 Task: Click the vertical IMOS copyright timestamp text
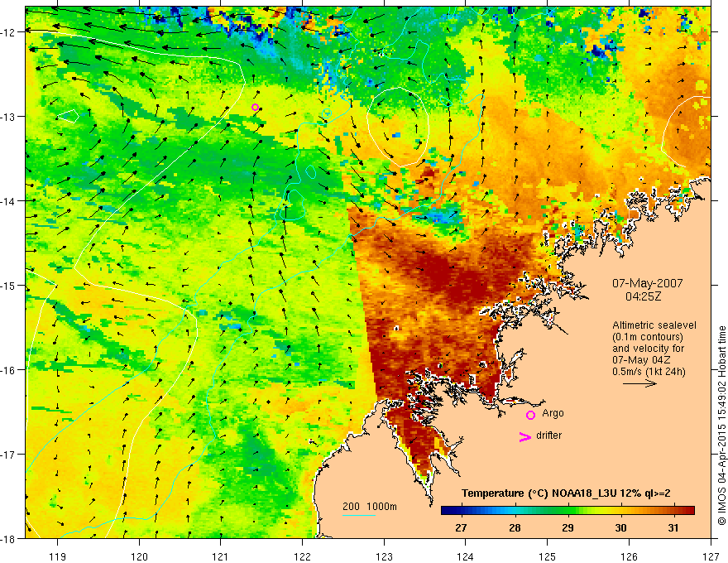(721, 426)
